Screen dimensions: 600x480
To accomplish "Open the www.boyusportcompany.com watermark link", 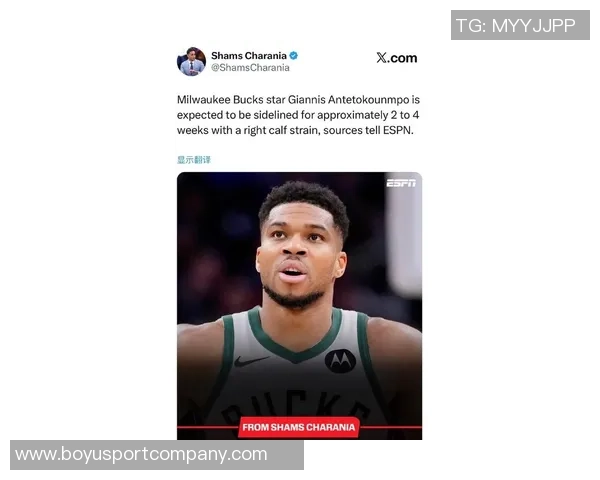I will [x=157, y=455].
